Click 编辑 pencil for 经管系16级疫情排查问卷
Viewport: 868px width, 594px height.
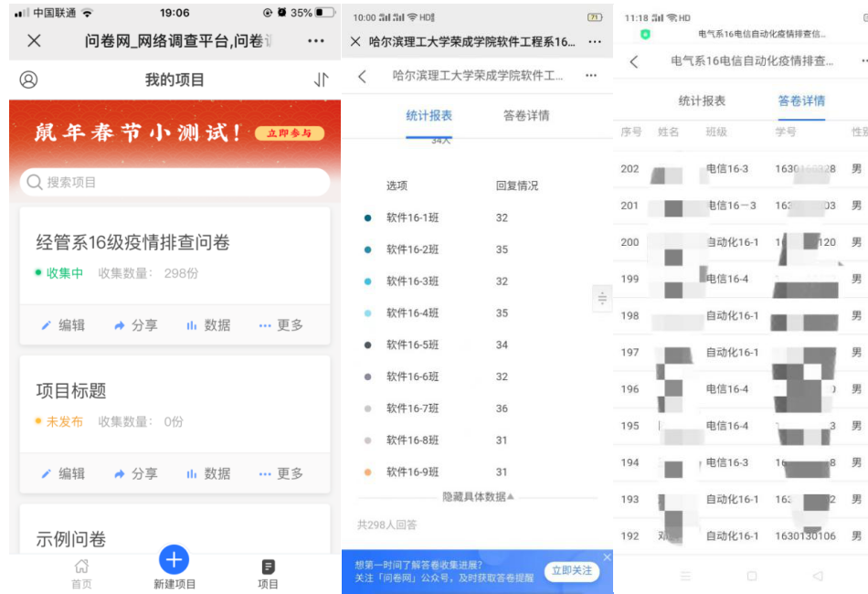63,325
